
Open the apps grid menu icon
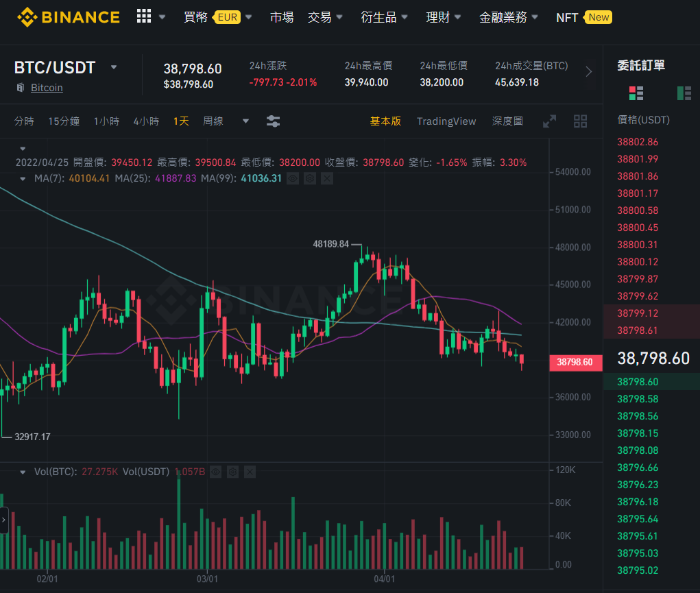click(x=144, y=16)
